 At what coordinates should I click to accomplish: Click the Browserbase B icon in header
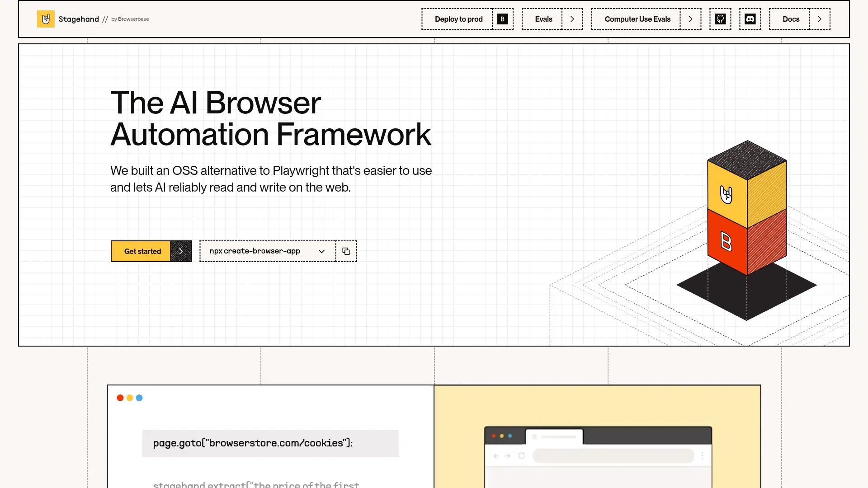tap(502, 19)
